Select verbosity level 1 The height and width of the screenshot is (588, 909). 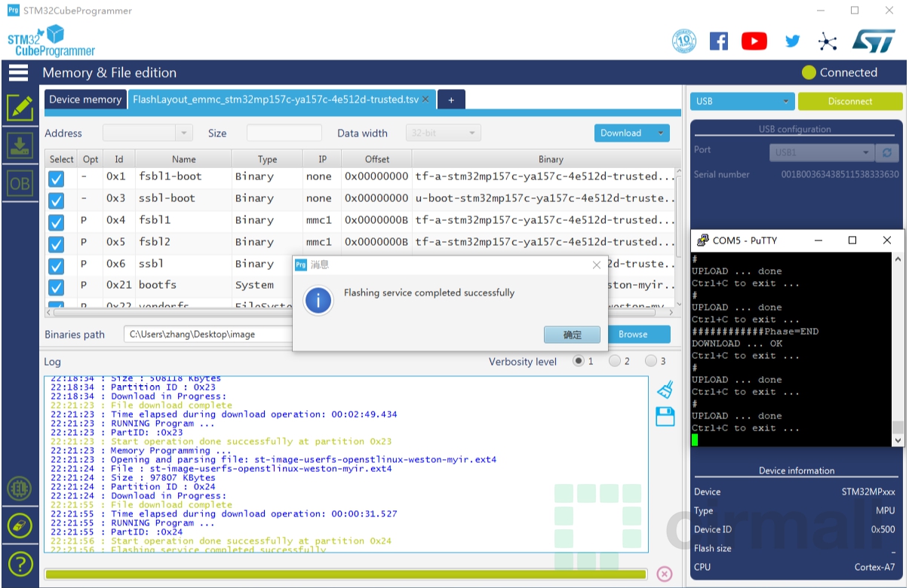click(579, 361)
